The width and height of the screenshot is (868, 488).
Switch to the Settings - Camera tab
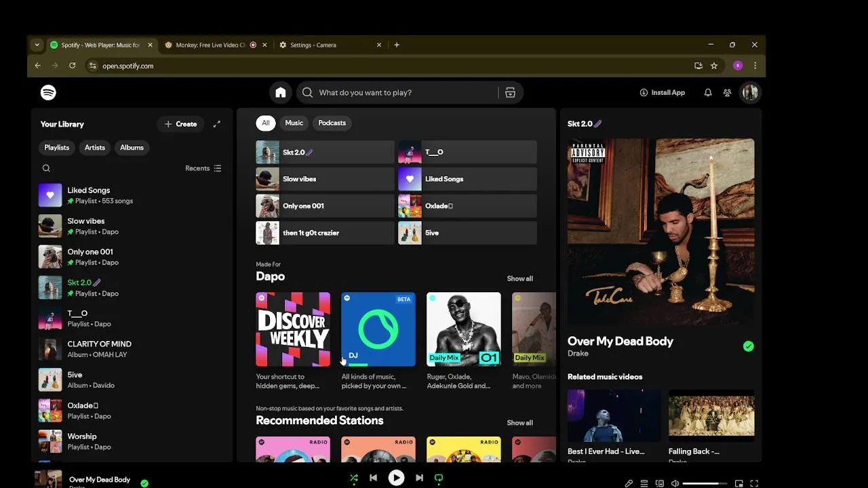330,45
